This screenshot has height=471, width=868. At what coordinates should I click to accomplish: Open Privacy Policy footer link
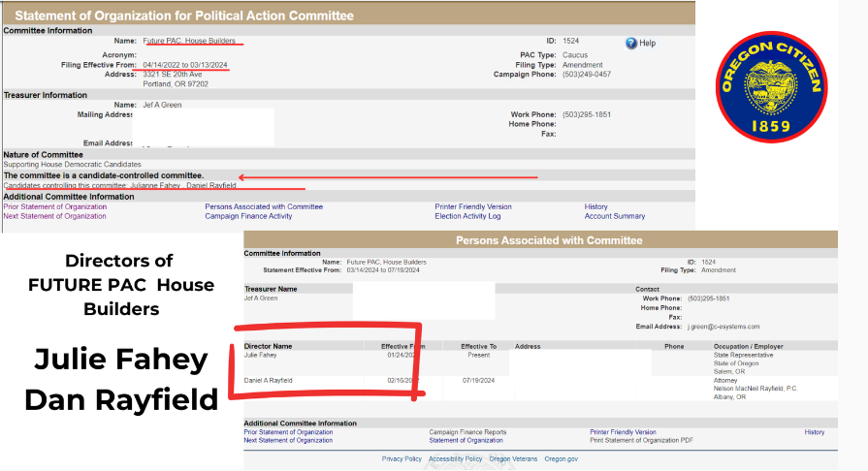pos(402,458)
